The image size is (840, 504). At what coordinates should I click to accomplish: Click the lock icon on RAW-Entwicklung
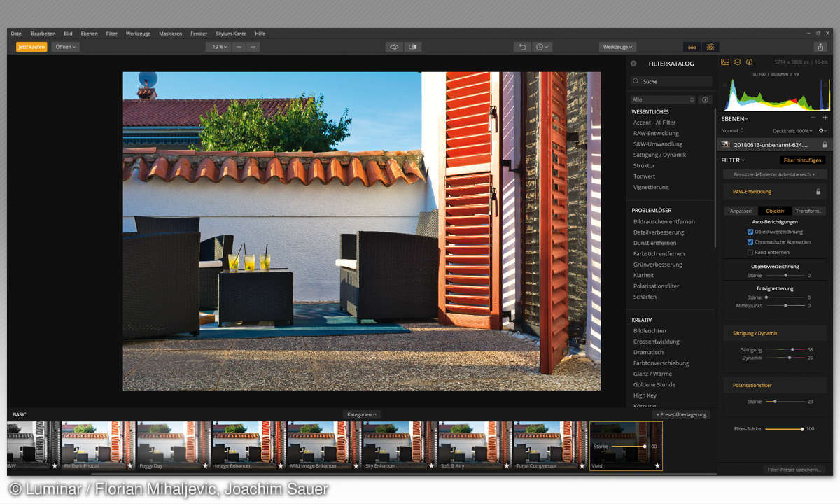coord(818,191)
